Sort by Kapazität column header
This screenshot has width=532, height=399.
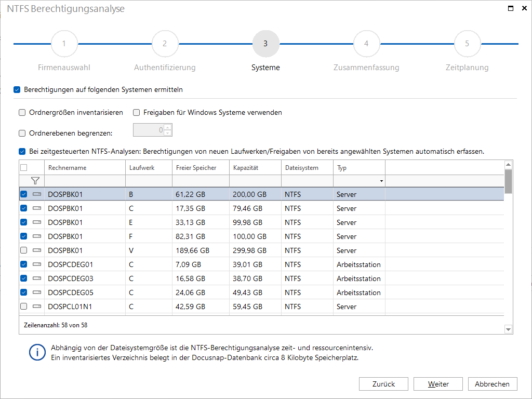coord(256,168)
